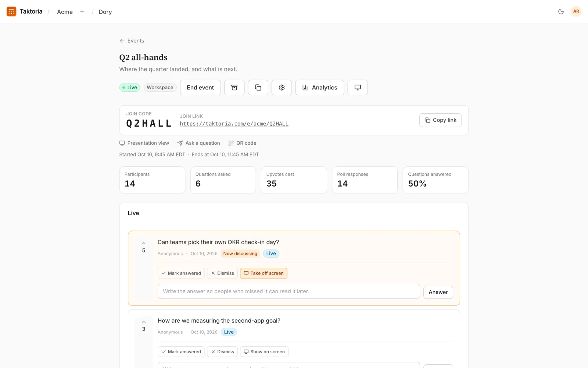Click the End event button
This screenshot has width=588, height=368.
pyautogui.click(x=200, y=88)
